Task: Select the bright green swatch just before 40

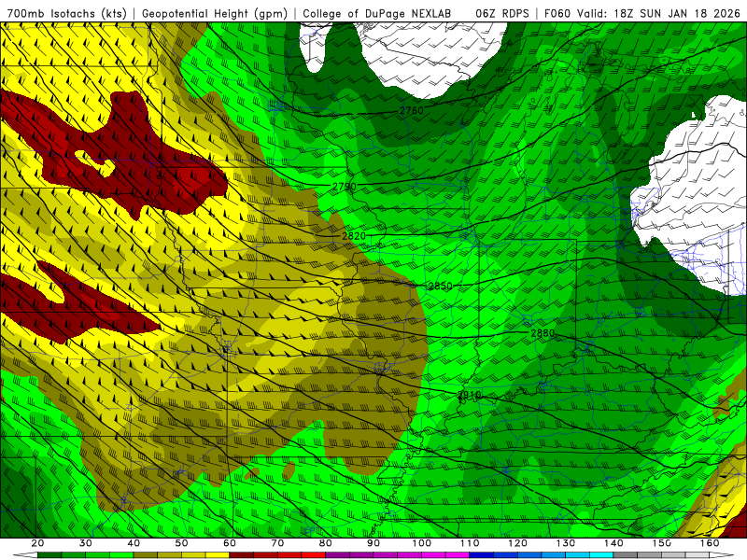Action: point(121,555)
